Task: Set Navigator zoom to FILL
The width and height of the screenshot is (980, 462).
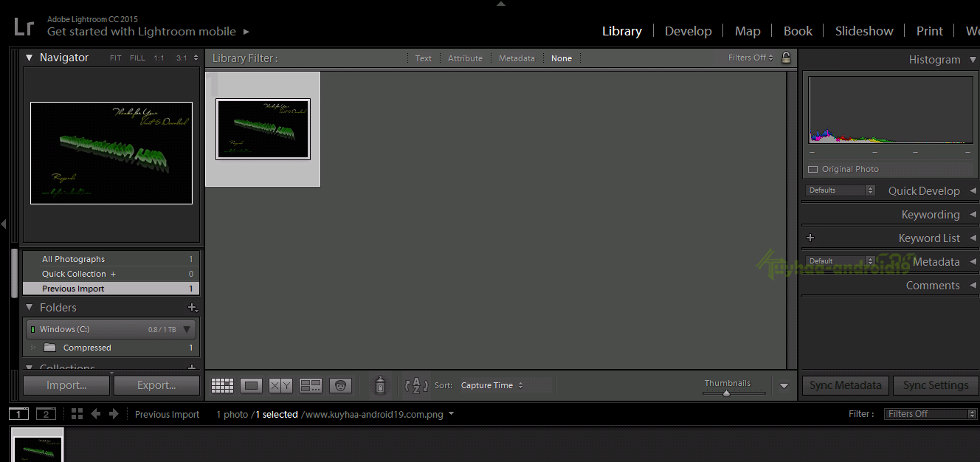Action: [x=137, y=58]
